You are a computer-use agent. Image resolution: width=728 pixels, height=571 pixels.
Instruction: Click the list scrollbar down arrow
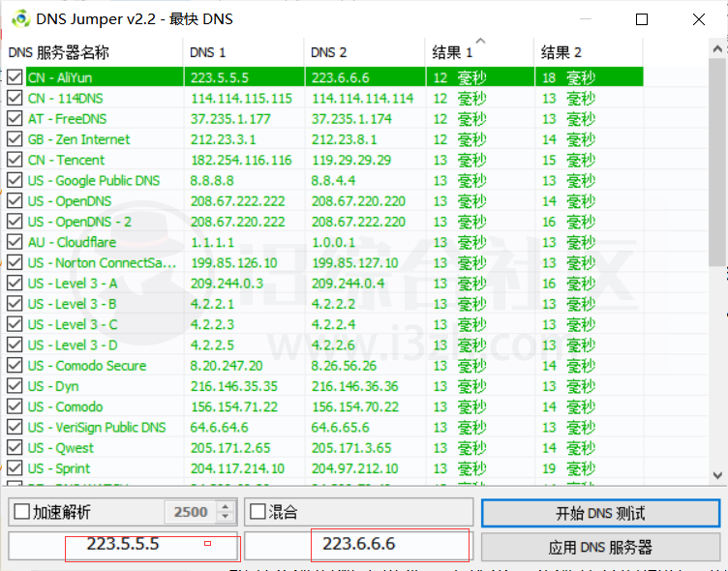717,475
